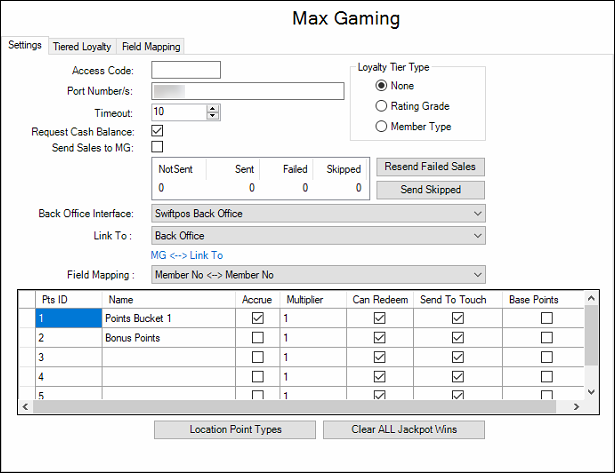Click the Can Redeem column header
This screenshot has height=473, width=615.
tap(380, 300)
